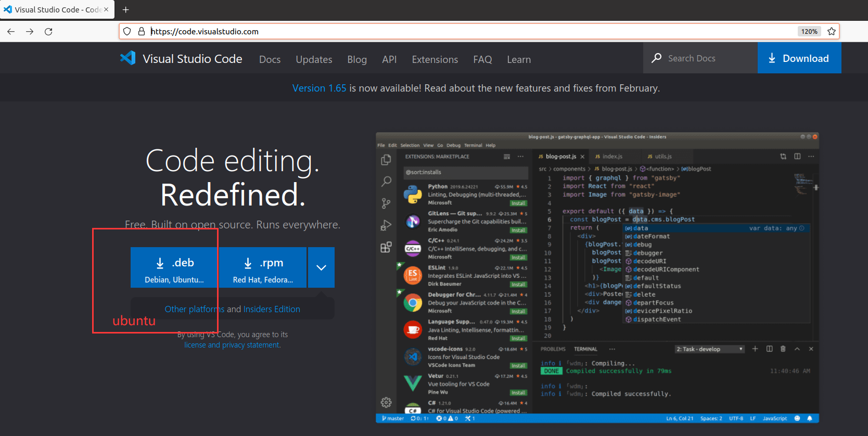Click the ESLint extension icon
This screenshot has height=436, width=868.
(x=413, y=276)
